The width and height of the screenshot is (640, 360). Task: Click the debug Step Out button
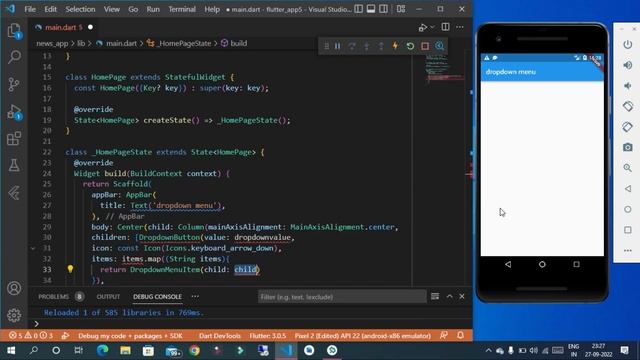381,46
